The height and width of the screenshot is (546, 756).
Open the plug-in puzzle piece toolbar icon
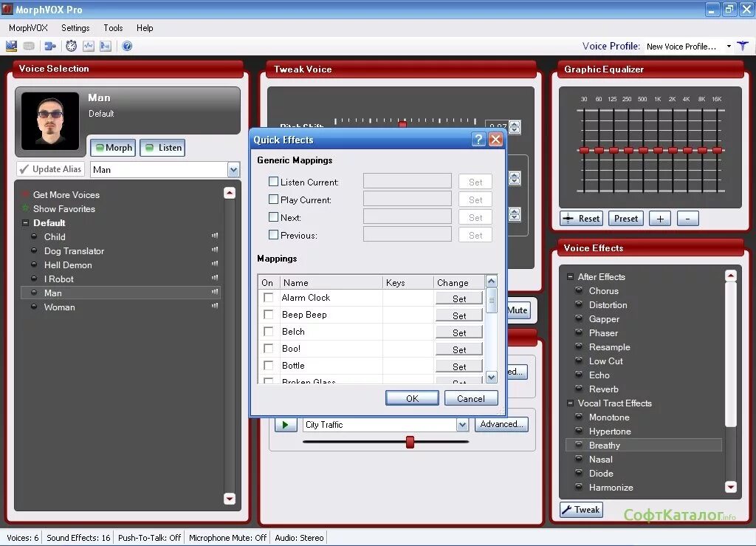pos(50,47)
